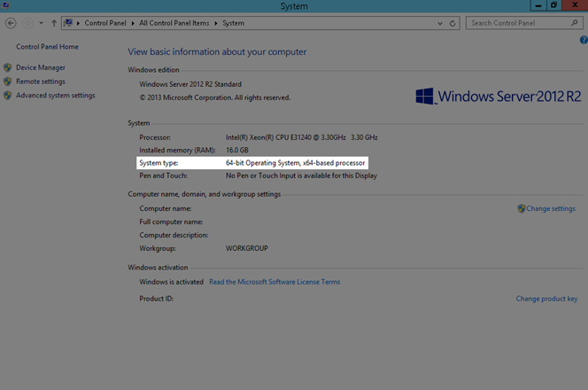Expand the chevron after Control Panel
Viewport: 588px width, 390px height.
click(x=133, y=23)
